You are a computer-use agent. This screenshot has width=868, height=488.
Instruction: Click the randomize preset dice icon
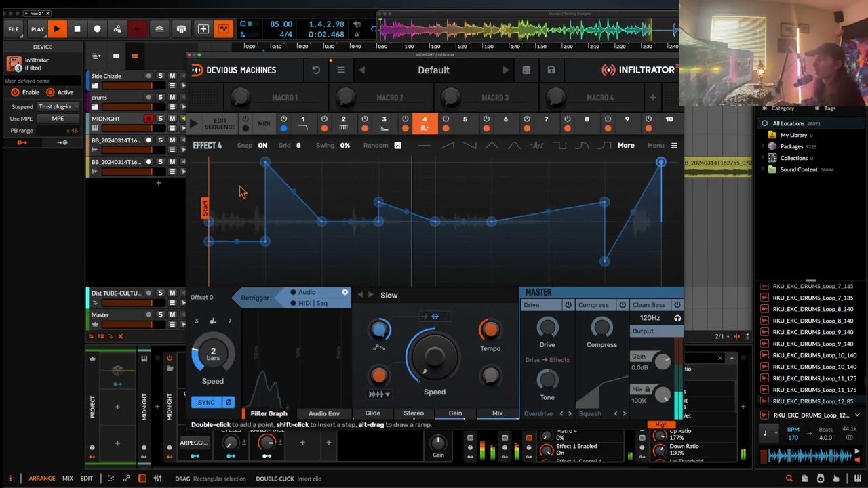click(x=526, y=70)
